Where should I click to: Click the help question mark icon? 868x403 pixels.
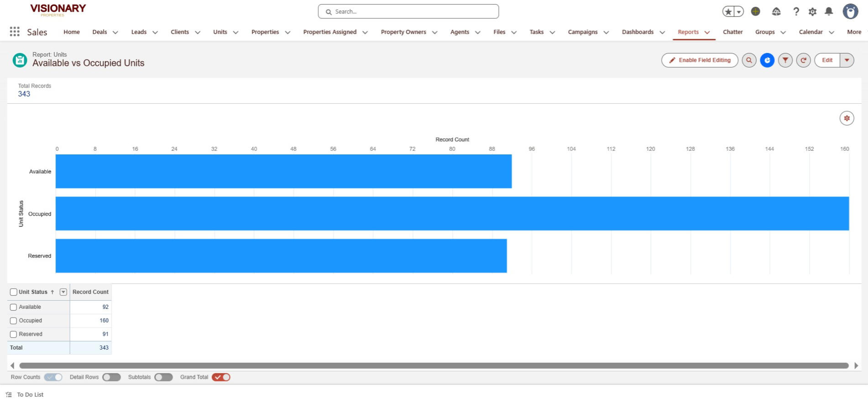coord(796,12)
